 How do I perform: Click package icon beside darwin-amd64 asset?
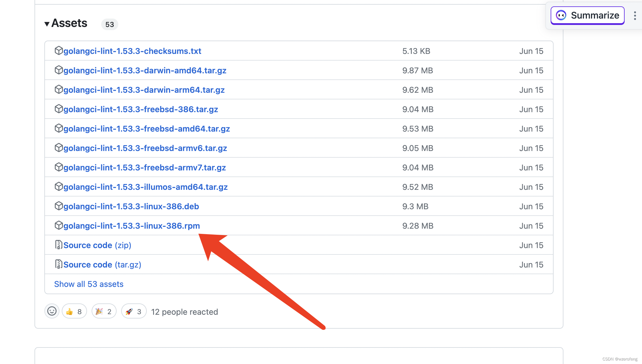59,70
